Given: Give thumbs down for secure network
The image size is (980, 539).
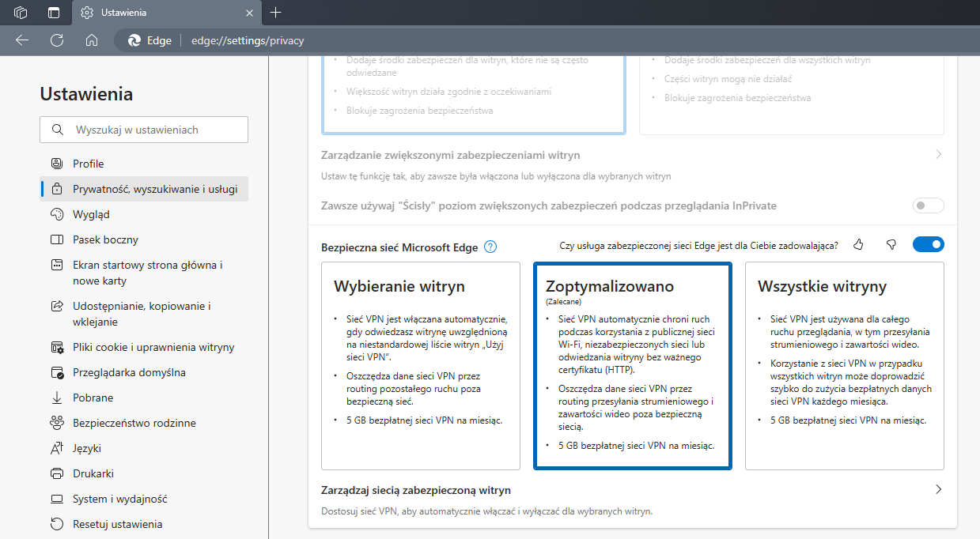Looking at the screenshot, I should pyautogui.click(x=891, y=245).
